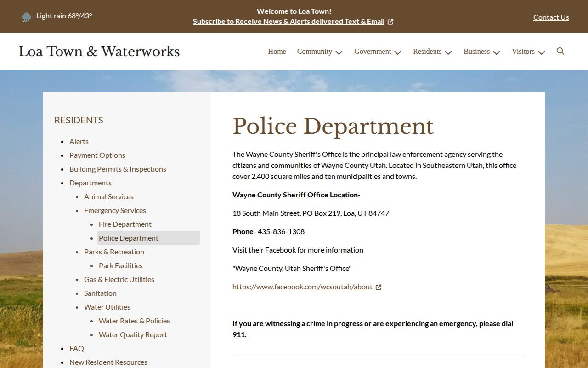Open Water Quality Report page
This screenshot has height=368, width=588.
tap(133, 334)
